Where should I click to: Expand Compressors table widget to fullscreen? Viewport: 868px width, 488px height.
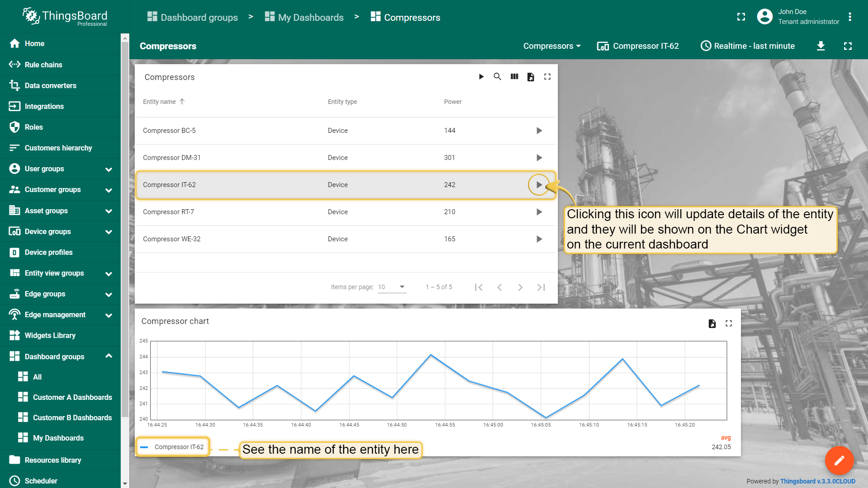click(547, 77)
